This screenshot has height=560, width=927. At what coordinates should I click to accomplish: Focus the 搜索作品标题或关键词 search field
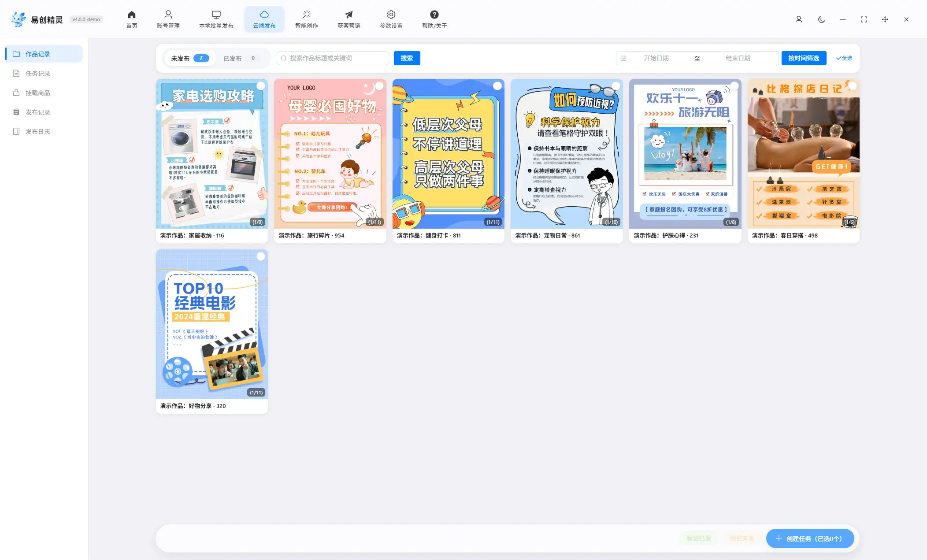click(333, 58)
